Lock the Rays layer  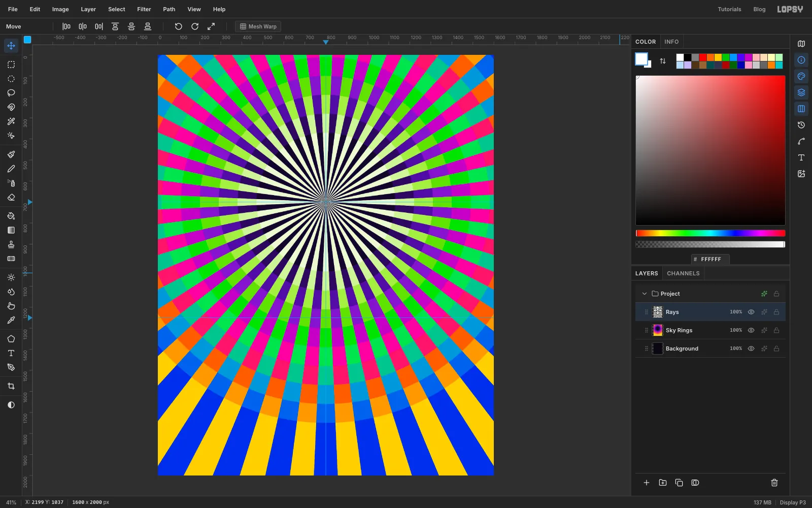click(776, 312)
